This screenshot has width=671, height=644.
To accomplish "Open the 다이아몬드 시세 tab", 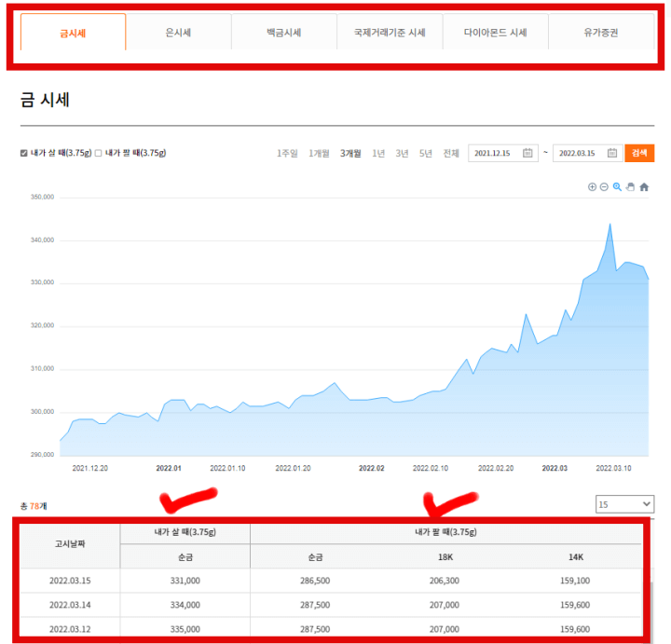I will pyautogui.click(x=496, y=32).
